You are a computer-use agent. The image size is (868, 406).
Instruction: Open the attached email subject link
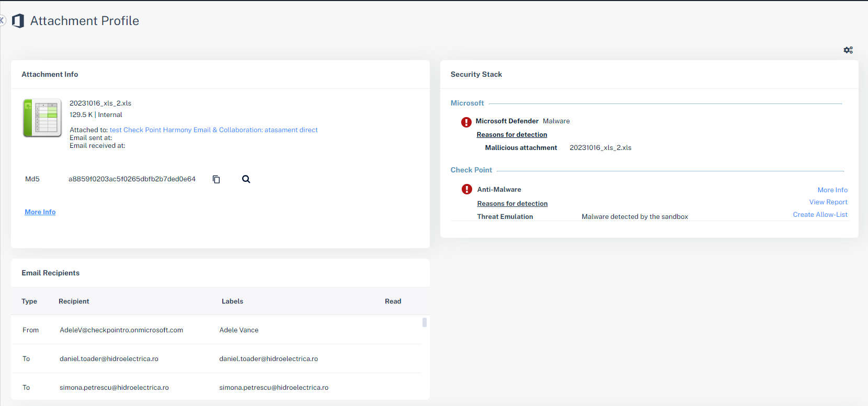point(213,130)
